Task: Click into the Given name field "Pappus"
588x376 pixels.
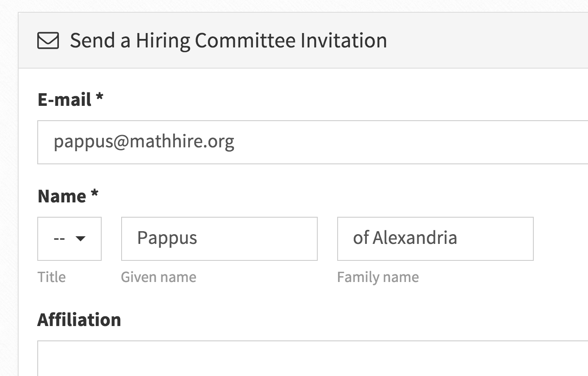Action: click(x=219, y=239)
